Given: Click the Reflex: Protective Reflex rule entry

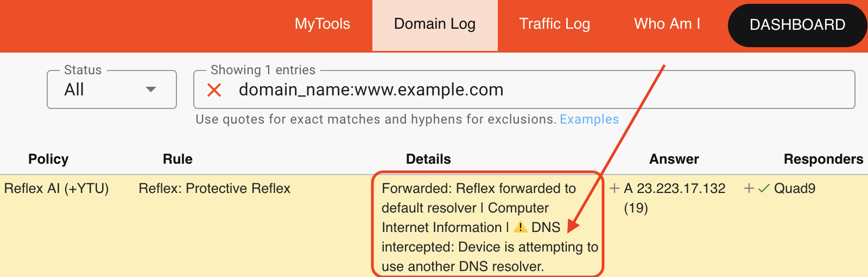Looking at the screenshot, I should (x=214, y=189).
